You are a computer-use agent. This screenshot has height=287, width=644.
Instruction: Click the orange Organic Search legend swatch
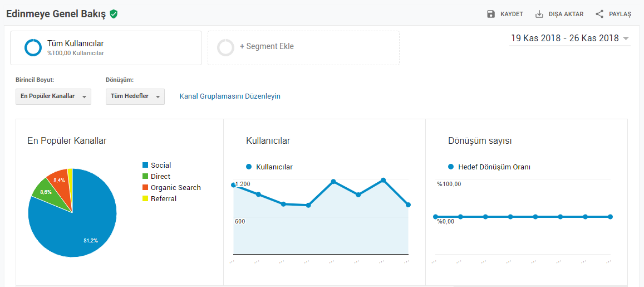(145, 187)
